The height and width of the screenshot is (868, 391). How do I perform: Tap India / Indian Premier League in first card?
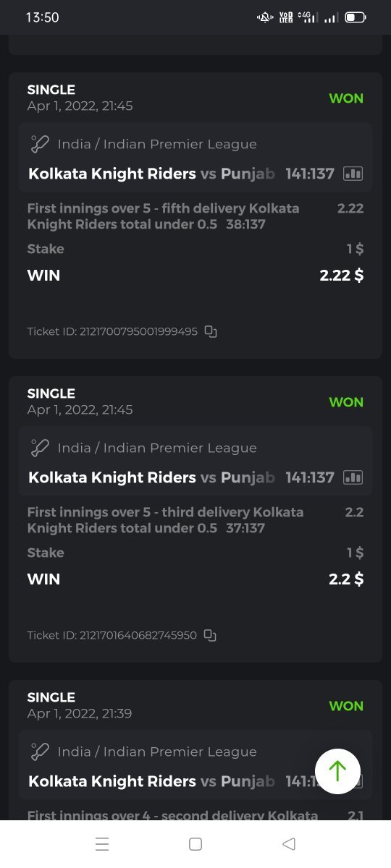157,144
